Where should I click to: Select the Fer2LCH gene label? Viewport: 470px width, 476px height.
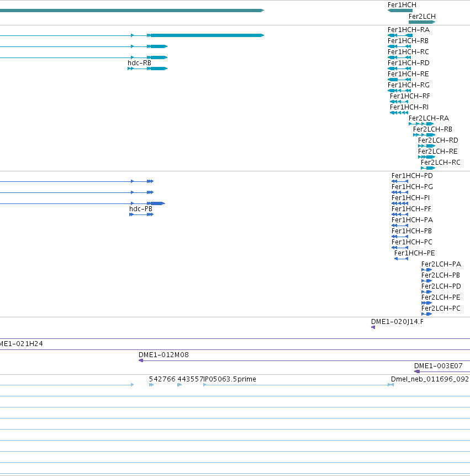click(422, 17)
